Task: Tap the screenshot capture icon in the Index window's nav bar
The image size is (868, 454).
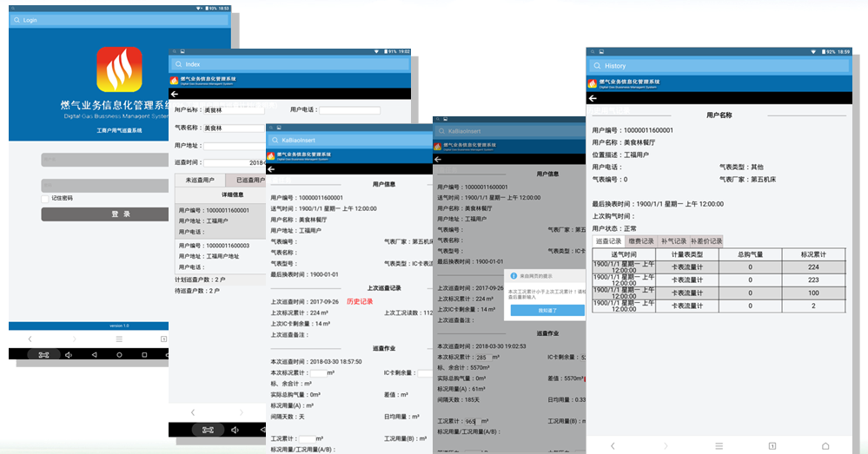Action: pos(209,430)
